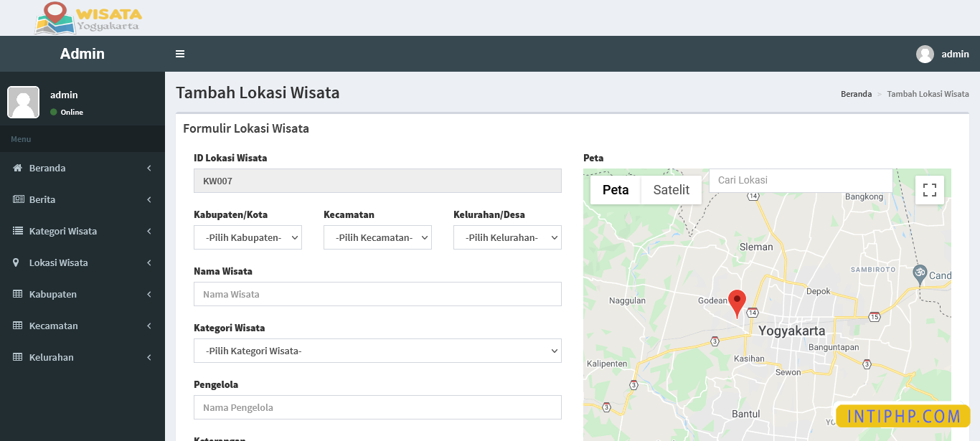Viewport: 980px width, 441px height.
Task: Switch the map to Satelit view
Action: pos(671,189)
